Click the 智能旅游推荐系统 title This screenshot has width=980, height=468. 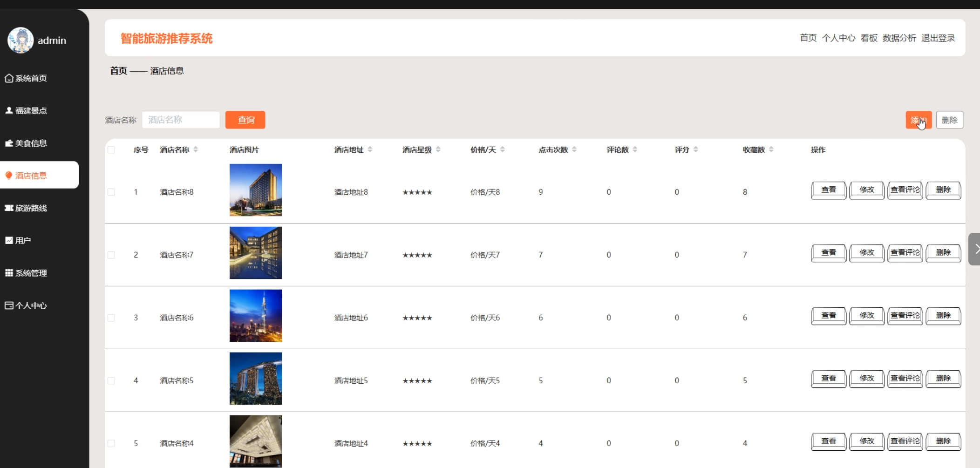166,38
